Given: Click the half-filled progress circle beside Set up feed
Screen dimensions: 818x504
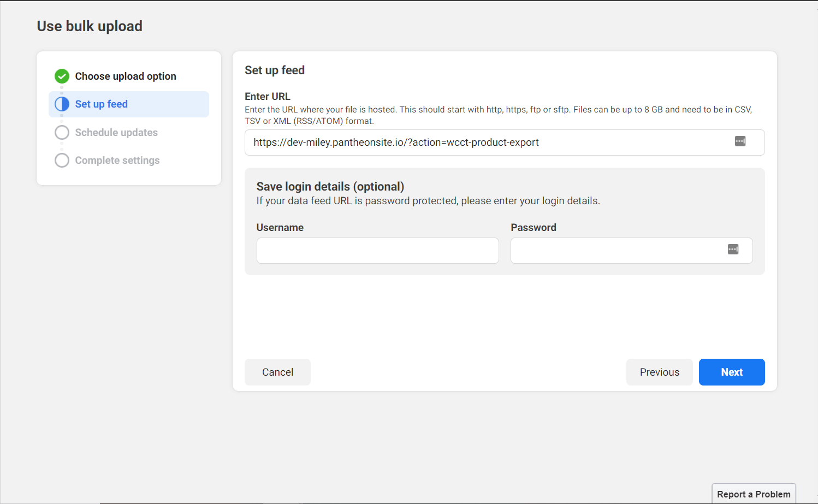Looking at the screenshot, I should pyautogui.click(x=62, y=104).
